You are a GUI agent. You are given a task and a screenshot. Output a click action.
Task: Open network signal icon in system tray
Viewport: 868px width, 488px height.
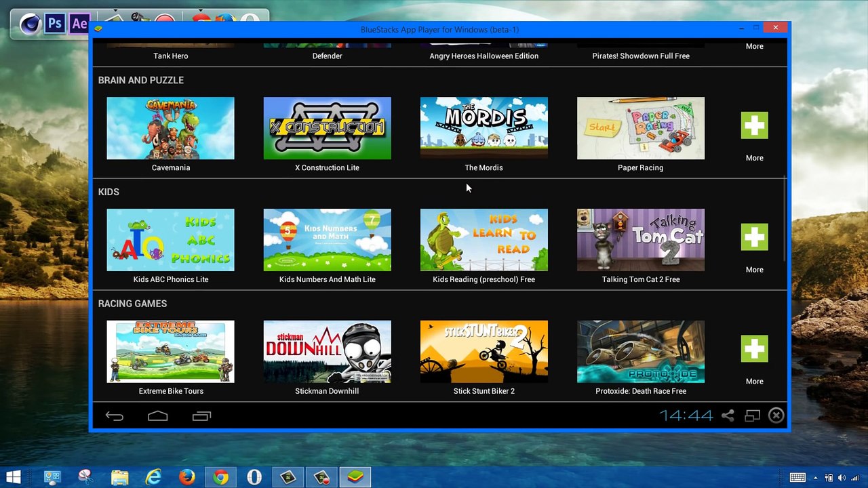(854, 478)
